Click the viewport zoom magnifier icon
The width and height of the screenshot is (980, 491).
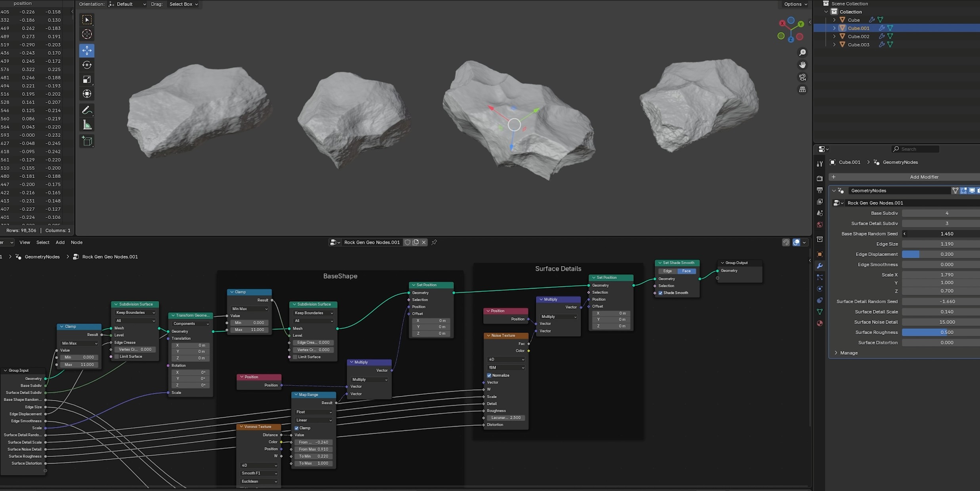coord(803,53)
